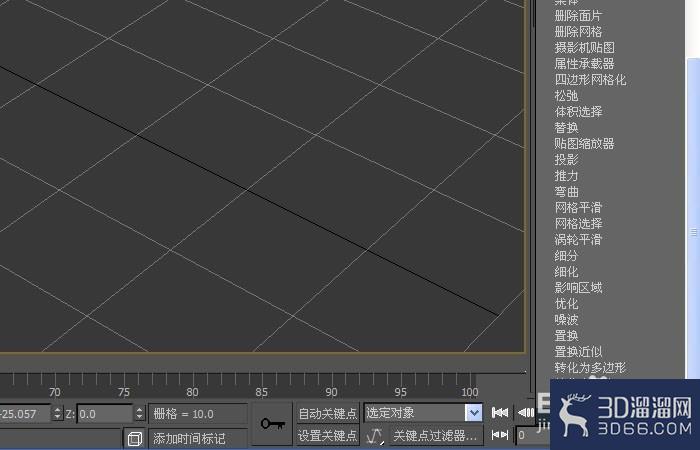The width and height of the screenshot is (700, 450).
Task: Open 关键点过滤器 key filters dialog
Action: [436, 435]
